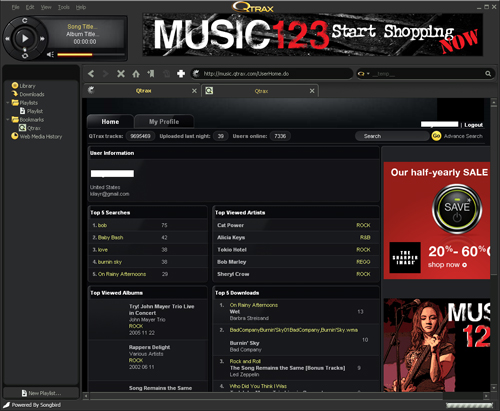Click the New Playlist button
Image resolution: width=500 pixels, height=411 pixels.
(x=41, y=393)
